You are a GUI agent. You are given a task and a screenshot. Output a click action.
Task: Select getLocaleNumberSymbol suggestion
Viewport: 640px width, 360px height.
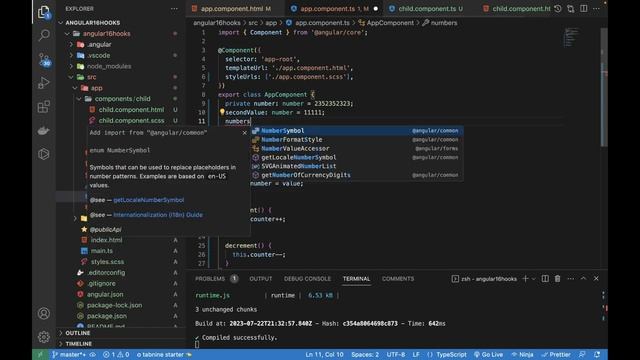357,157
